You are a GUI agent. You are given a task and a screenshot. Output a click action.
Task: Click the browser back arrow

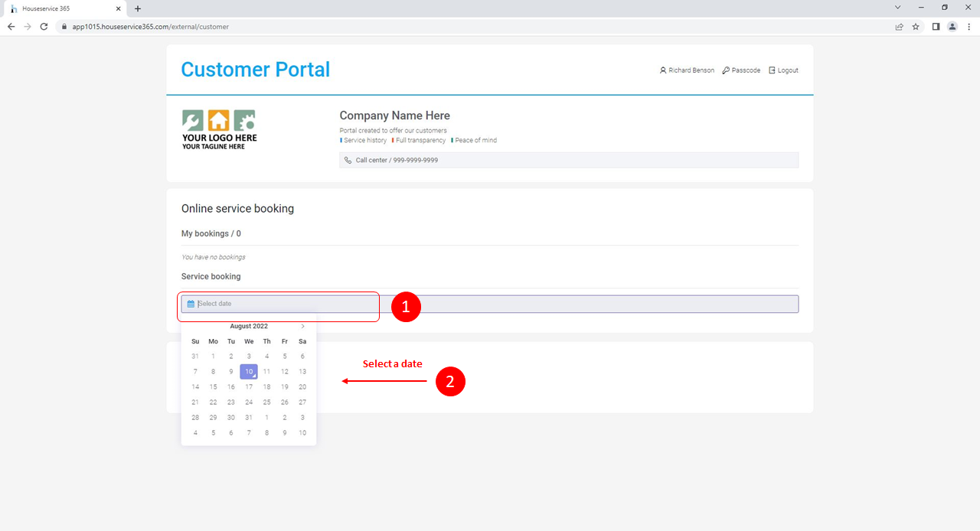point(11,26)
